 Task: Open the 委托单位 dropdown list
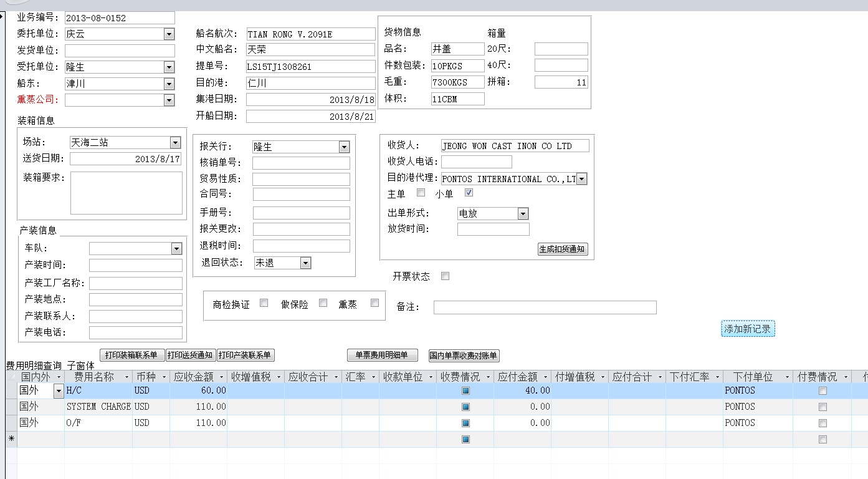click(x=169, y=34)
